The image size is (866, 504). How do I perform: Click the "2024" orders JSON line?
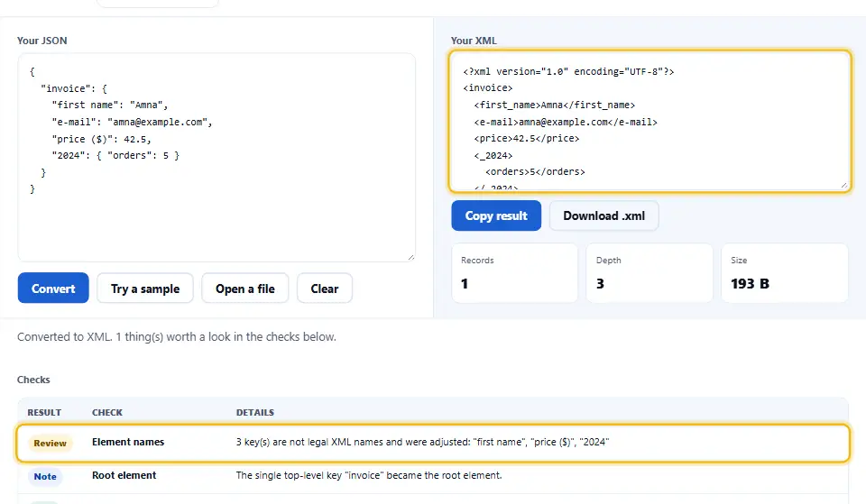click(x=115, y=156)
